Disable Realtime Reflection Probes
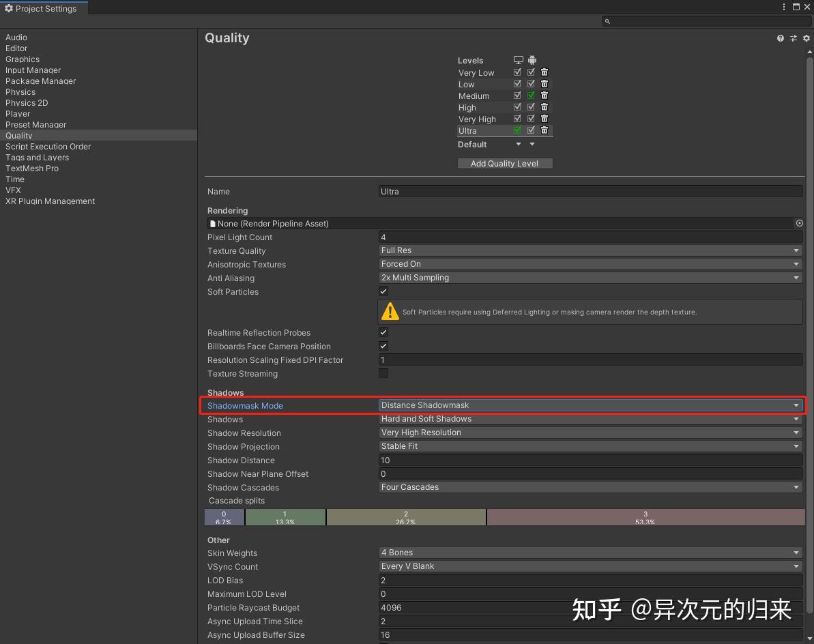 [383, 332]
